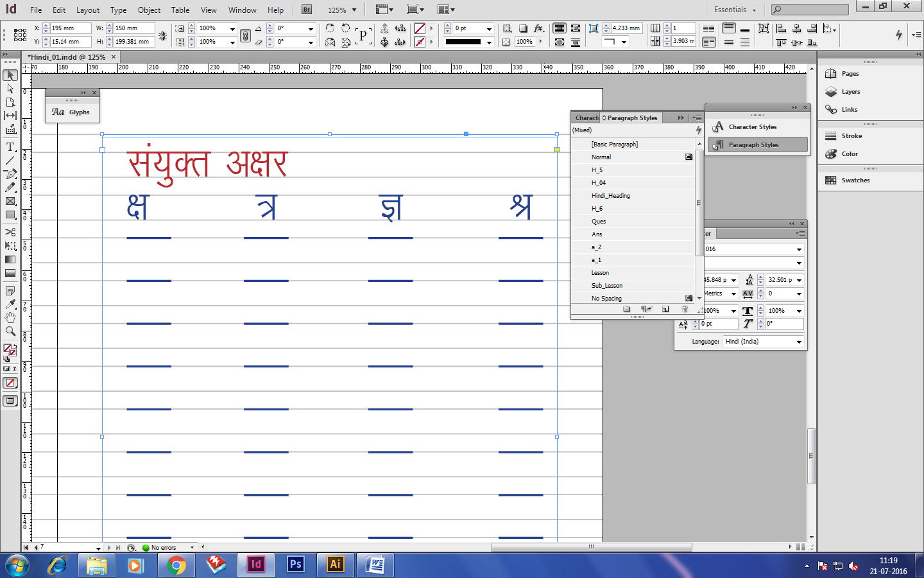Open the Essentials workspace dropdown
Screen dimensions: 924x578
click(735, 10)
